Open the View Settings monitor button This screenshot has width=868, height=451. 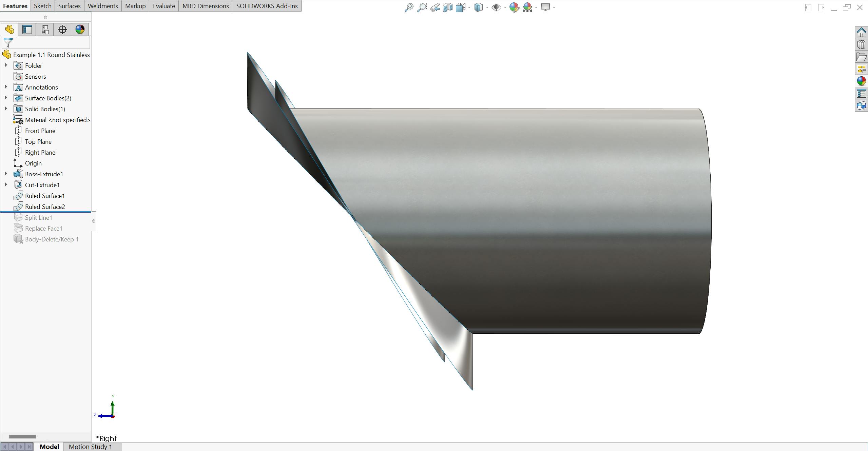tap(546, 7)
